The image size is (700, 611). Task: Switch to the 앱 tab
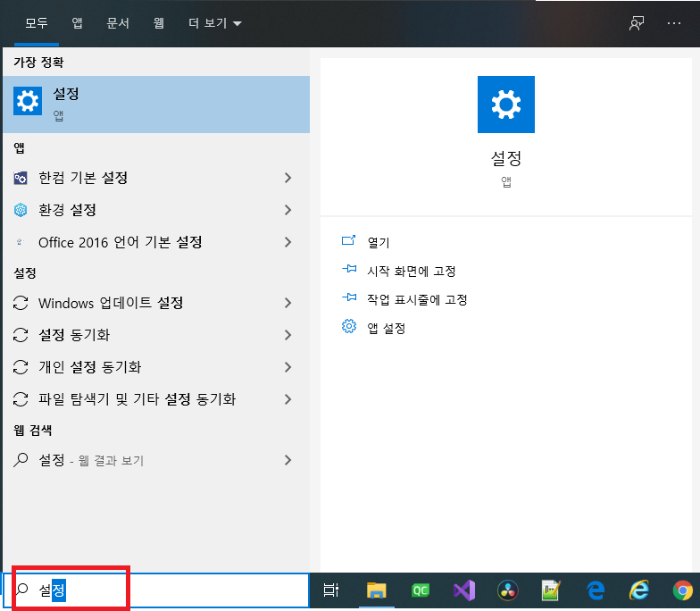(x=77, y=23)
